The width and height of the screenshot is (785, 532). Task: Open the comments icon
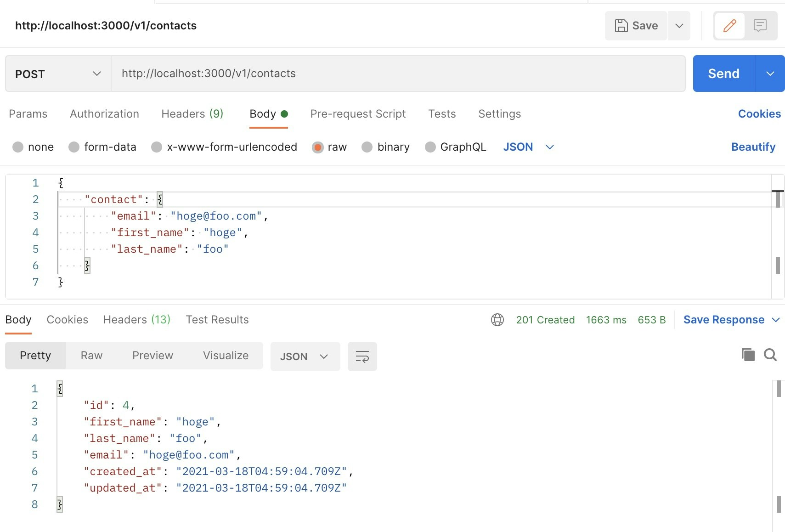(760, 26)
